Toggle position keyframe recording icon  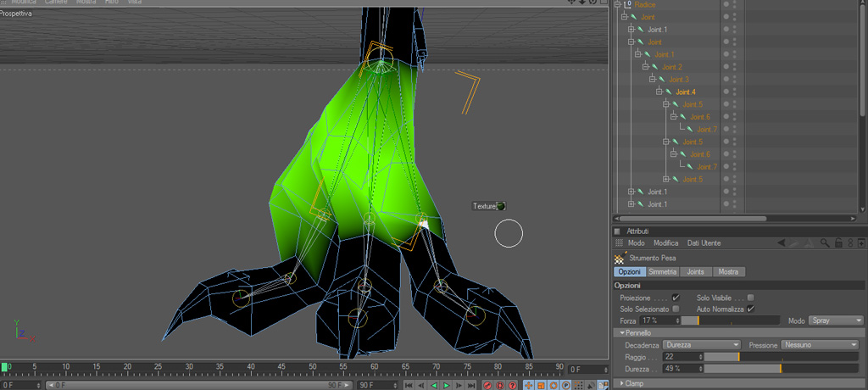coord(529,385)
